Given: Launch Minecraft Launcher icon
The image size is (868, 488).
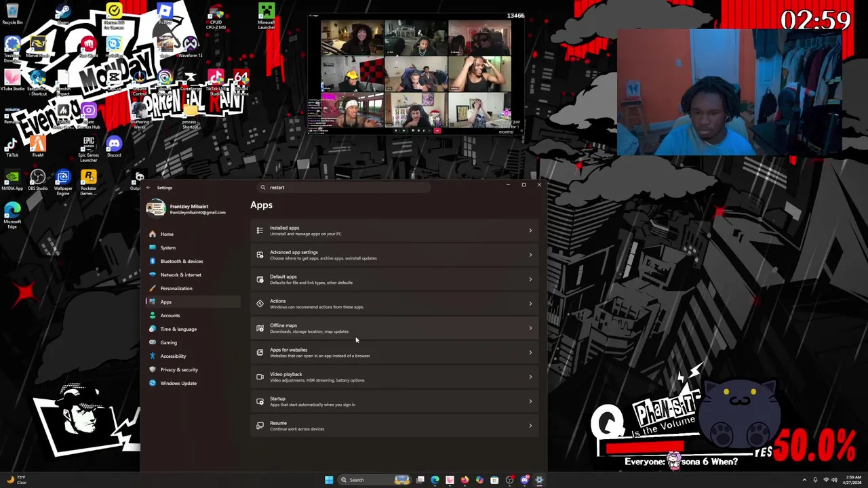Looking at the screenshot, I should (267, 17).
